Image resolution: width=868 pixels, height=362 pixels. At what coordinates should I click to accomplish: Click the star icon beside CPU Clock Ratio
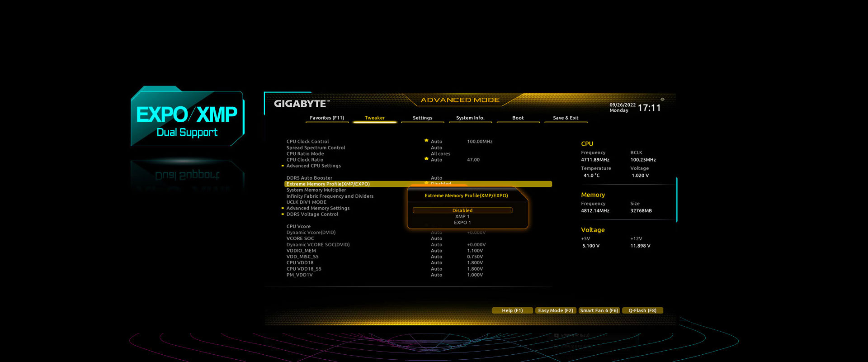tap(426, 159)
